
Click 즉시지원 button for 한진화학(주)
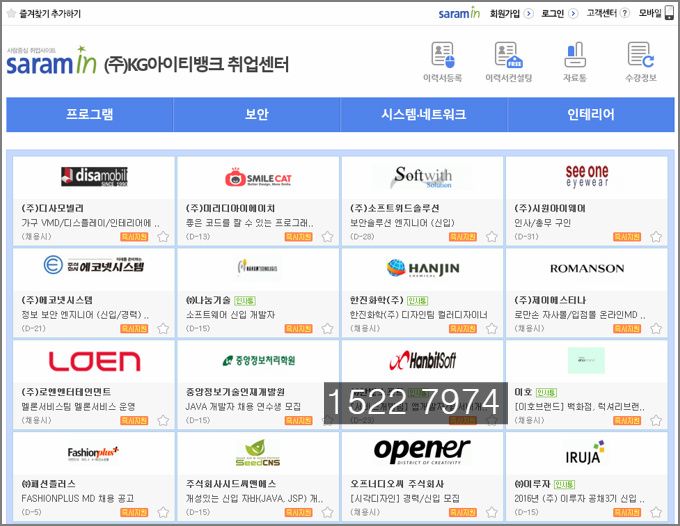coord(463,329)
